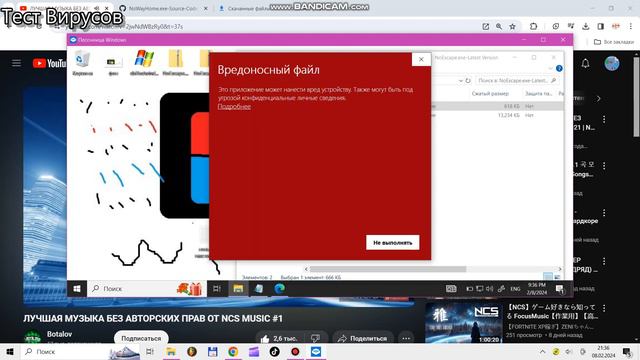
Task: Open the YouTube account avatar
Action: point(611,63)
